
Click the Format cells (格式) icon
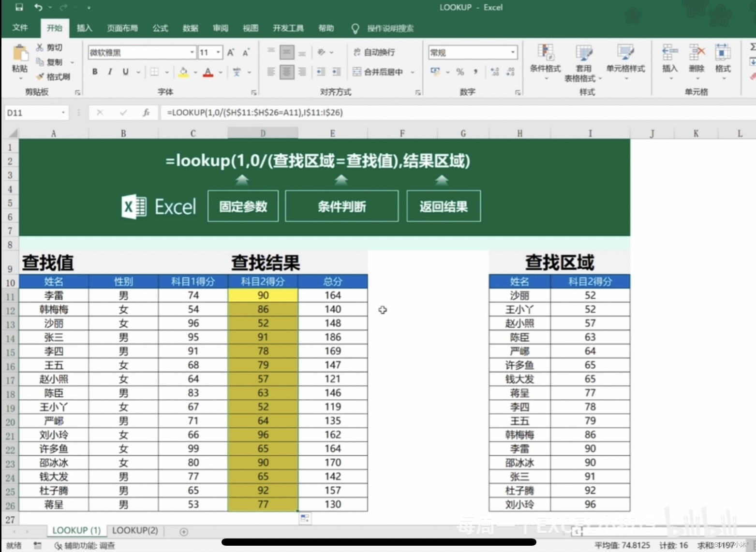723,52
